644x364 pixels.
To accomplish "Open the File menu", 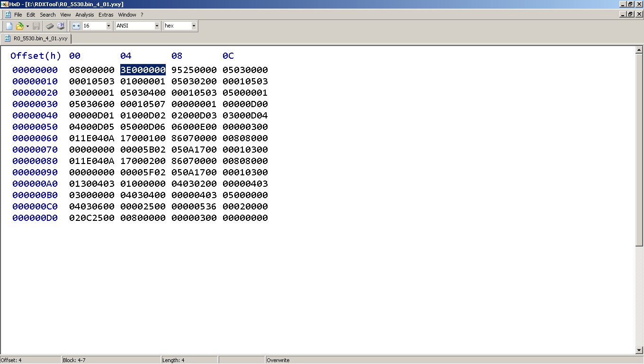I will 18,15.
